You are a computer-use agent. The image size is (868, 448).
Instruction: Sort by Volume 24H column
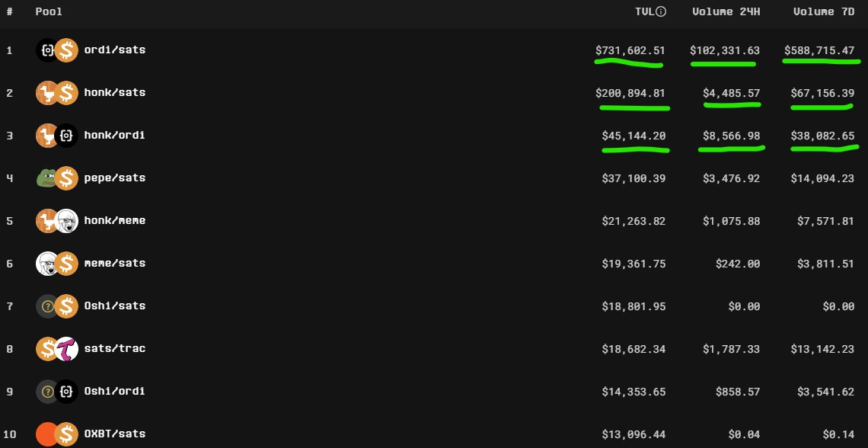click(726, 11)
